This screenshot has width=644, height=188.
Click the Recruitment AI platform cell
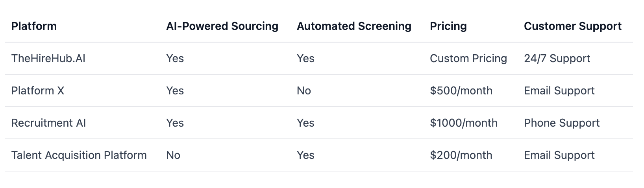[x=48, y=123]
